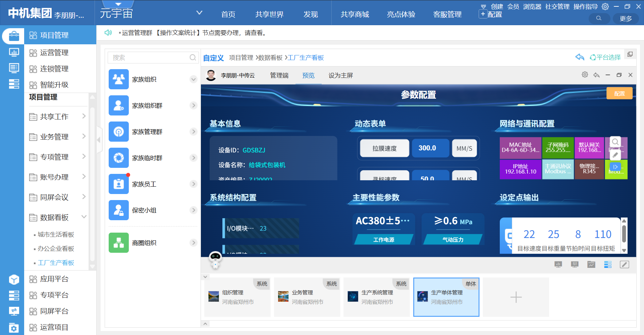Click the floating magnifier icon on dashboard
Screen dimensions: 644x335
coord(615,142)
